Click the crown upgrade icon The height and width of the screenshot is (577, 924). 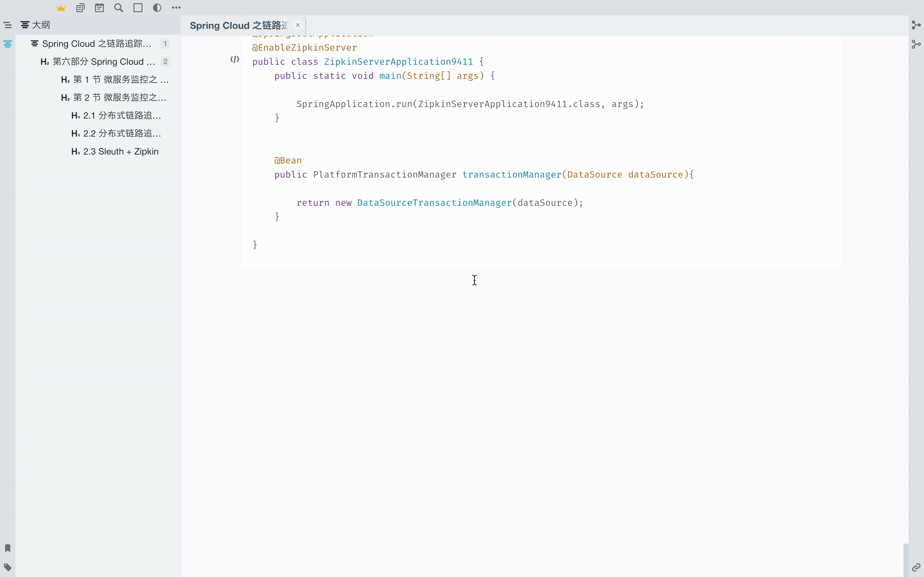click(x=61, y=8)
